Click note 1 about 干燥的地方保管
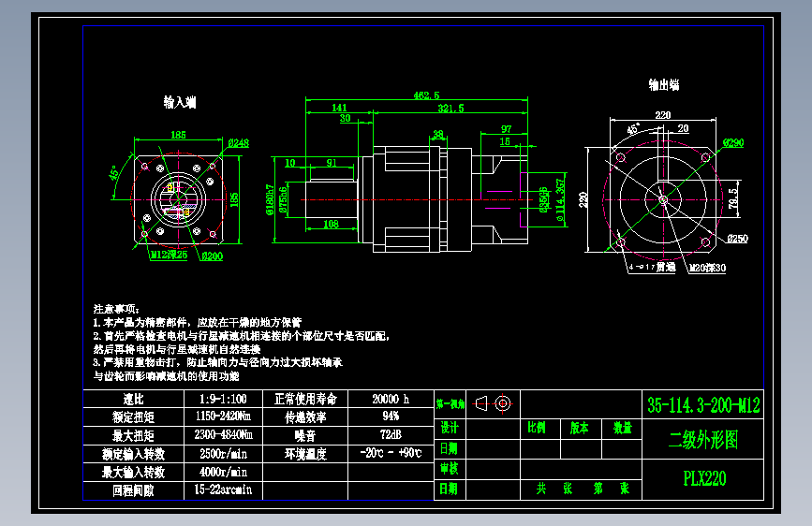This screenshot has width=812, height=526. [198, 323]
